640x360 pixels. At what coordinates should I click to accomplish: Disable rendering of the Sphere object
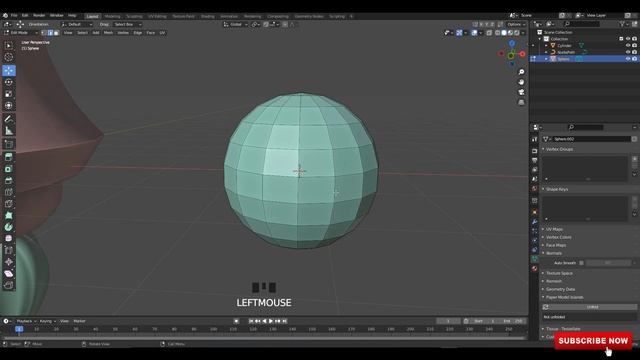[634, 59]
